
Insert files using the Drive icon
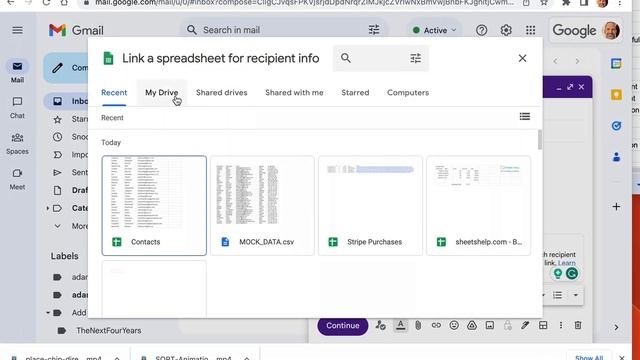pyautogui.click(x=472, y=325)
